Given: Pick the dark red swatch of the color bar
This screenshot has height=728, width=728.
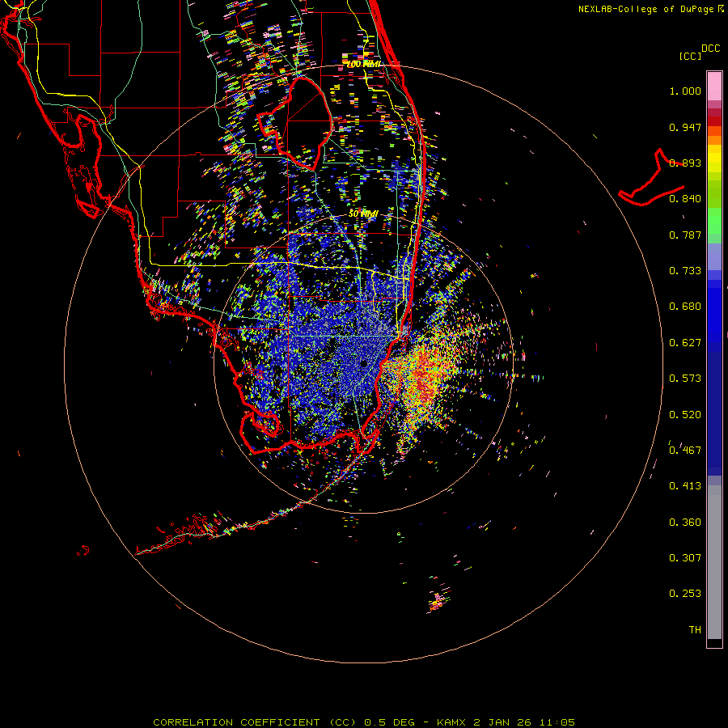Looking at the screenshot, I should [x=714, y=121].
